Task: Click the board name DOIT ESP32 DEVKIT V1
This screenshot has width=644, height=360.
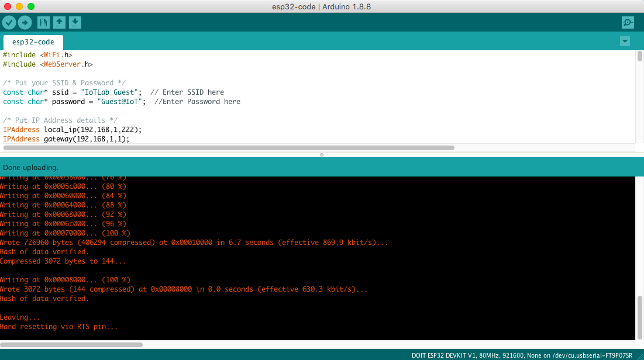Action: click(x=442, y=355)
